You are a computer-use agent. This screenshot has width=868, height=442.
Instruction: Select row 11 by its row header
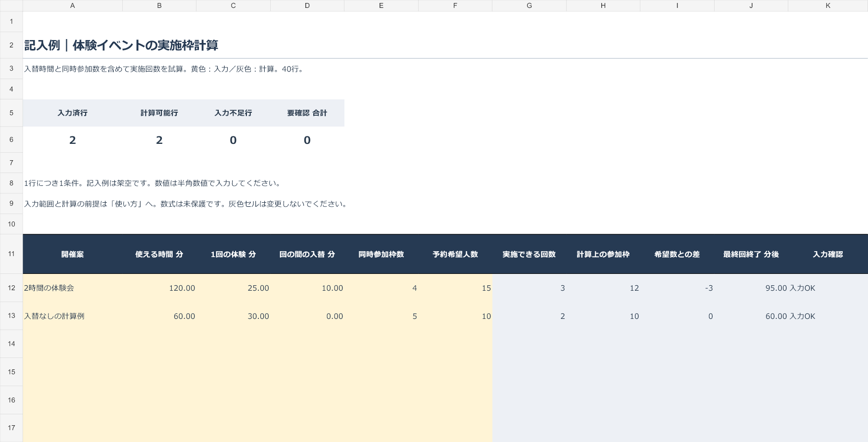[x=11, y=254]
